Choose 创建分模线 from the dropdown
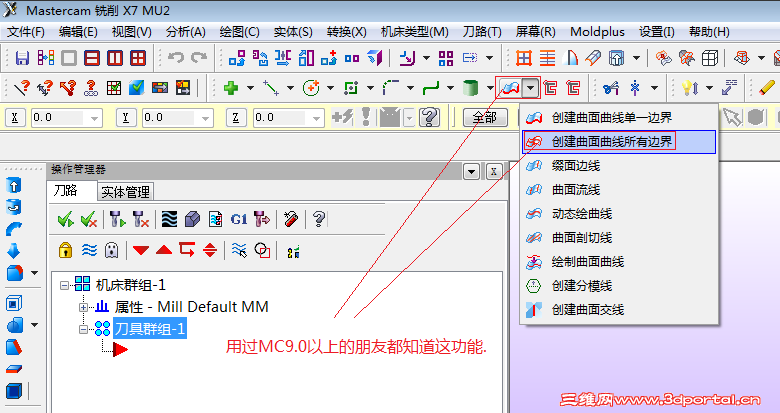The width and height of the screenshot is (780, 413). point(619,286)
